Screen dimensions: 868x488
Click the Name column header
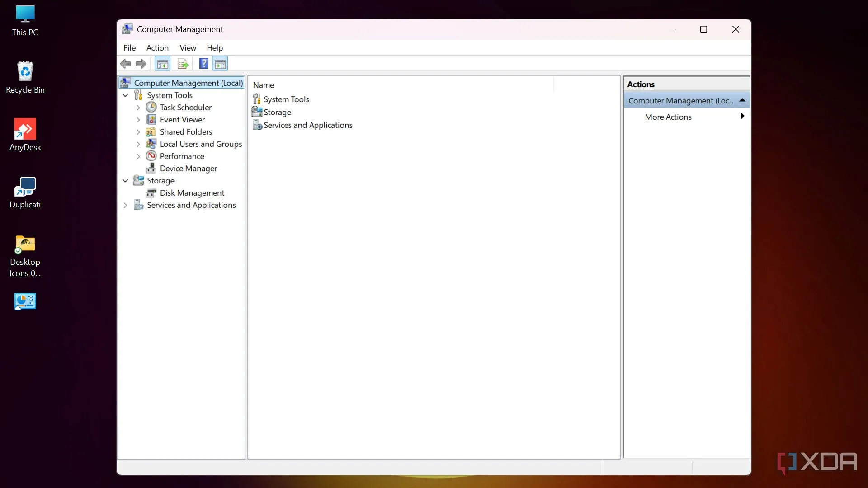[x=264, y=85]
